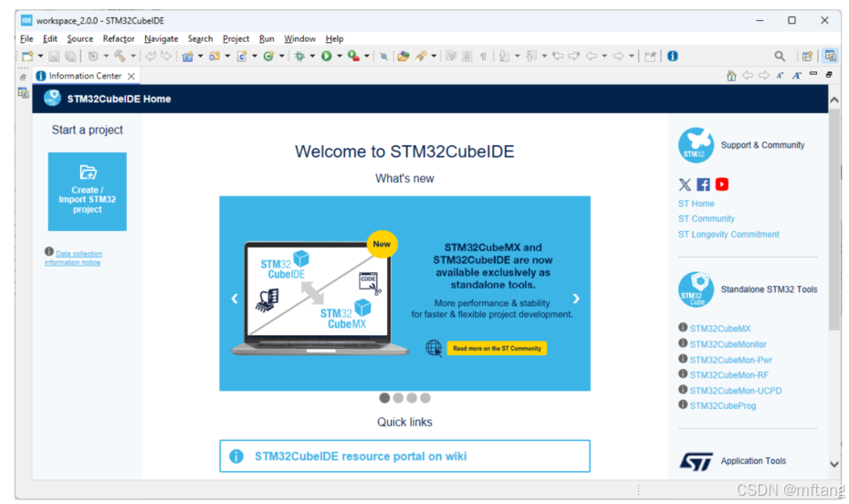Screen dimensions: 849x504
Task: Click the Enlarge font size icon
Action: [x=796, y=76]
